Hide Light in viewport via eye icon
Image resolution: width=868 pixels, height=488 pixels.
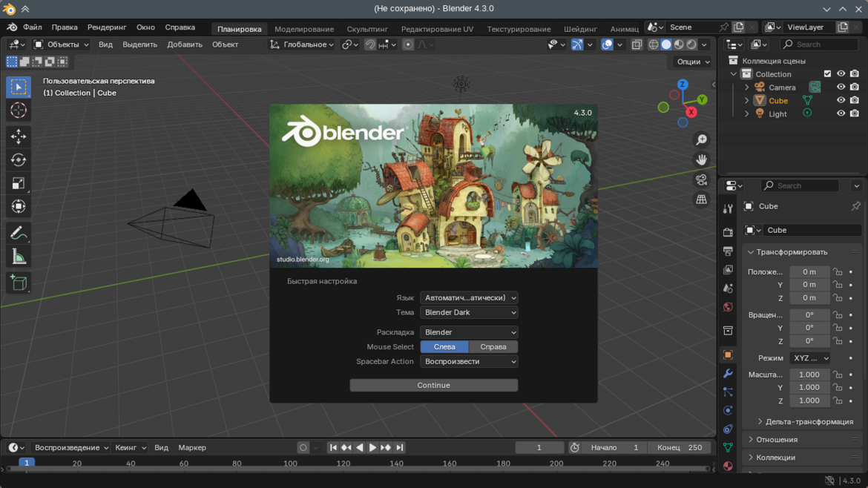(x=841, y=113)
